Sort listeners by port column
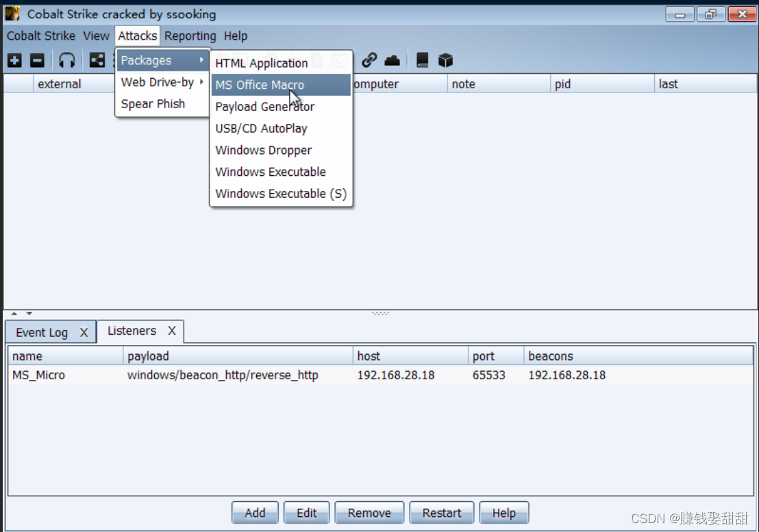This screenshot has height=532, width=759. (496, 356)
